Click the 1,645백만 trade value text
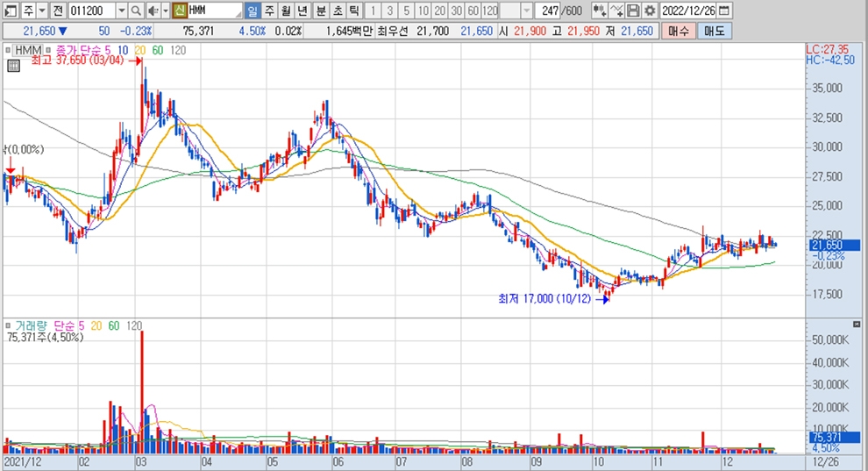This screenshot has width=868, height=471. (350, 31)
